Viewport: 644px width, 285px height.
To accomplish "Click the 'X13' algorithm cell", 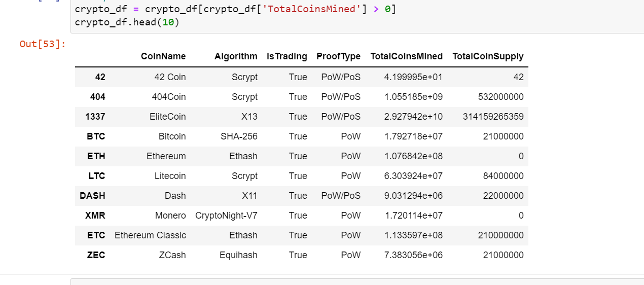I will [249, 117].
